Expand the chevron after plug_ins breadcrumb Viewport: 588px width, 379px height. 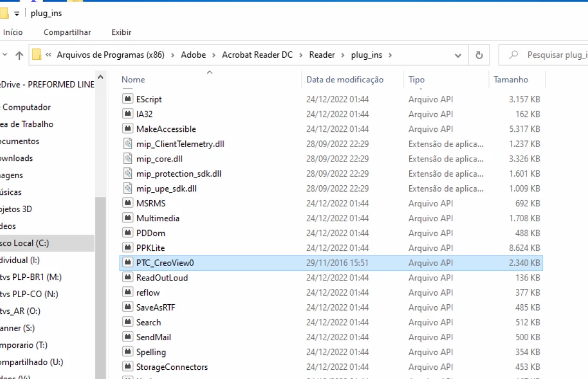point(390,55)
